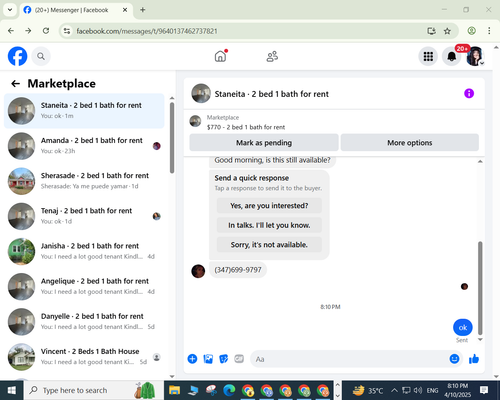Click the chat messages scrollbar

480,288
